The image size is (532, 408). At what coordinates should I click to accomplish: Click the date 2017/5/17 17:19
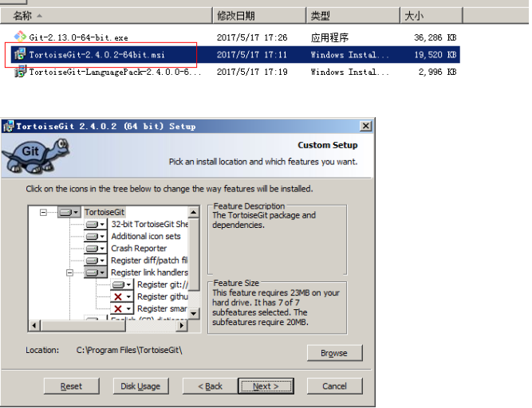[x=252, y=72]
